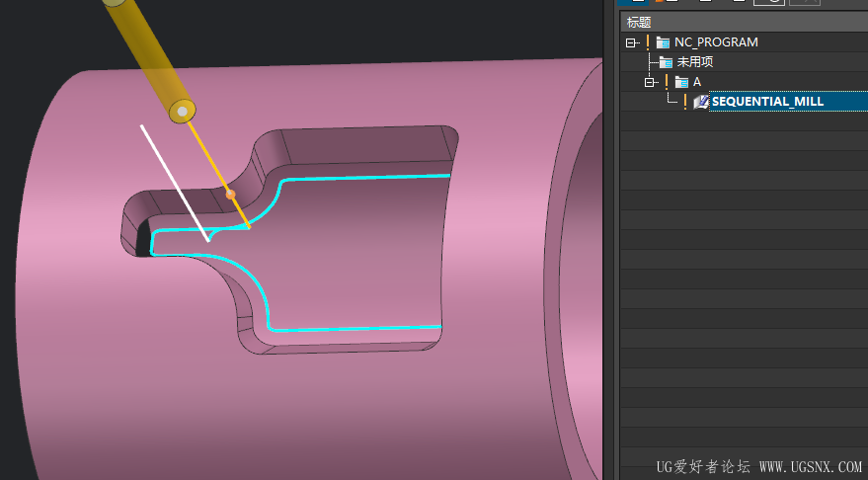The image size is (868, 480).
Task: Click the white line in the viewport
Action: pyautogui.click(x=175, y=184)
